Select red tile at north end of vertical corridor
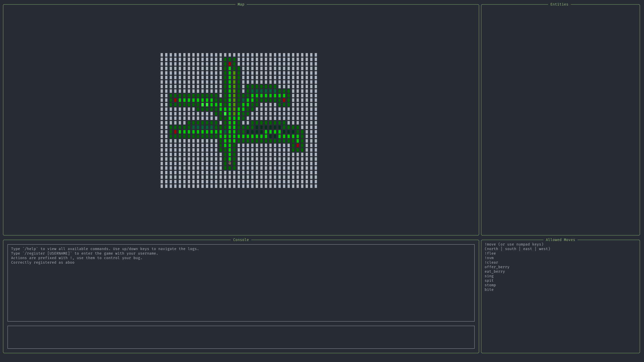This screenshot has height=362, width=644. (x=230, y=64)
